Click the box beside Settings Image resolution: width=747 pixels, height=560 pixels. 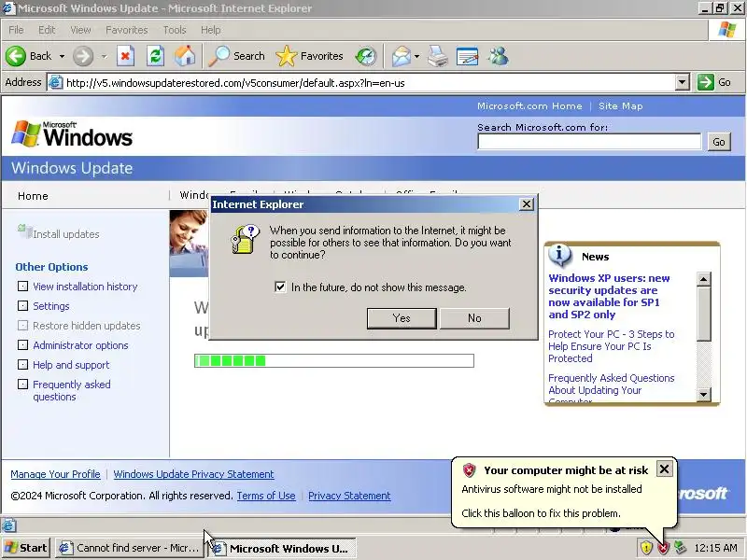click(x=22, y=306)
